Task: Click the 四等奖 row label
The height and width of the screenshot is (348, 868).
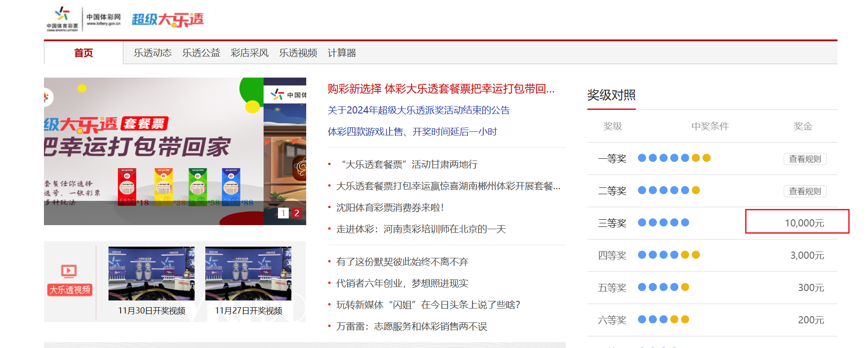Action: 612,256
